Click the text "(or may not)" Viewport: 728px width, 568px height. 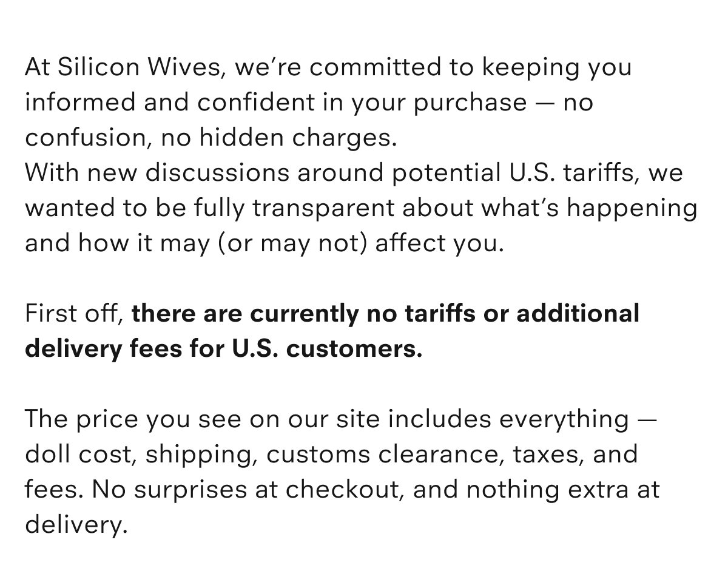[295, 244]
